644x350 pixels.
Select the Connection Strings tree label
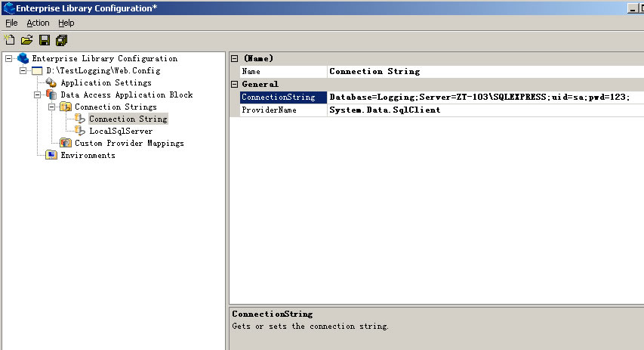(116, 107)
